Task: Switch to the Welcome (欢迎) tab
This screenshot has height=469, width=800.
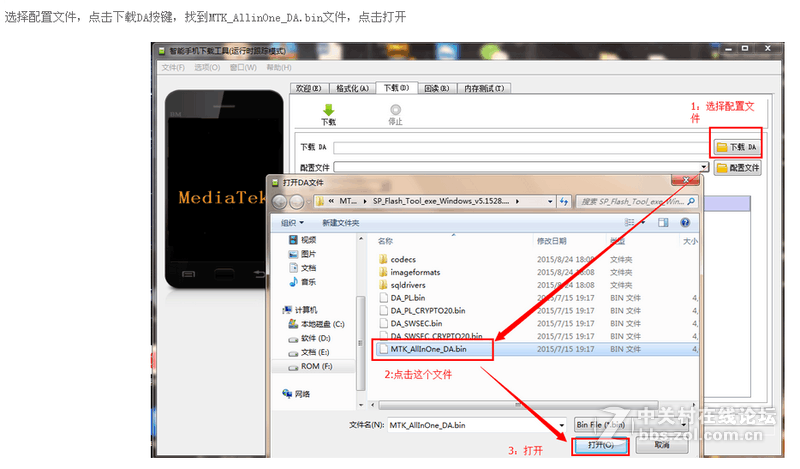Action: coord(309,88)
